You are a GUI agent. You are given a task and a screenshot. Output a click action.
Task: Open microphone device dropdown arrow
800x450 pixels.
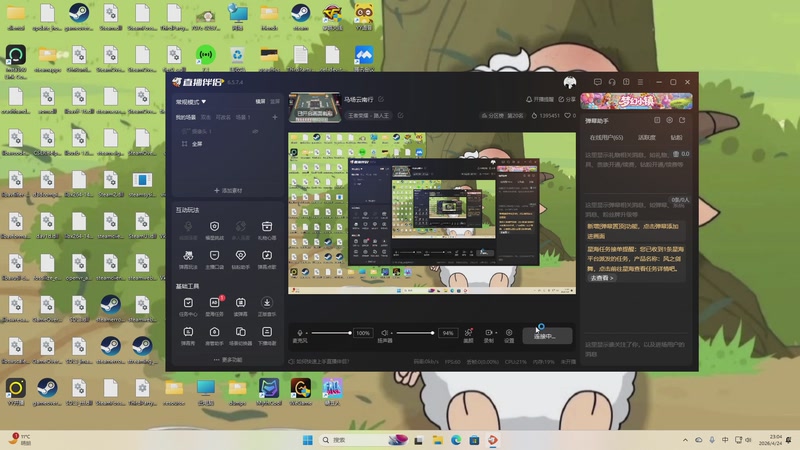[x=307, y=333]
